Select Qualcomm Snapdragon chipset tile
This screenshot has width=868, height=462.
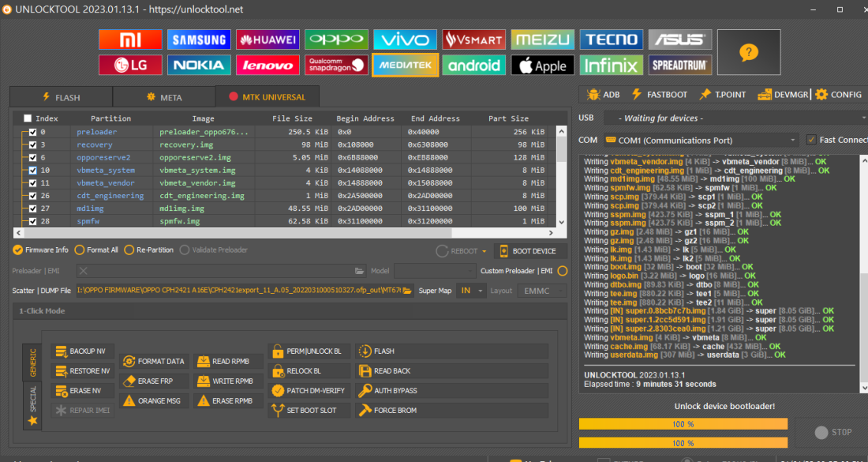[x=336, y=65]
